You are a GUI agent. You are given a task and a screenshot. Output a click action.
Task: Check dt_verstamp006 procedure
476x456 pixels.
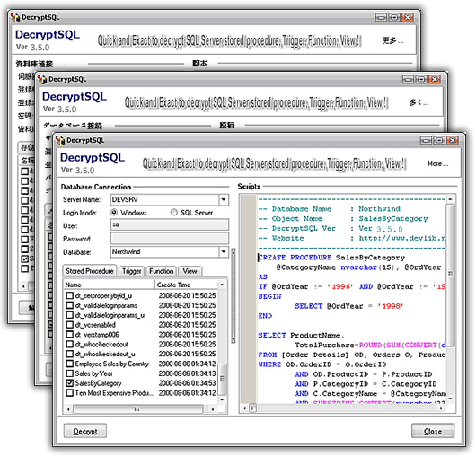70,334
